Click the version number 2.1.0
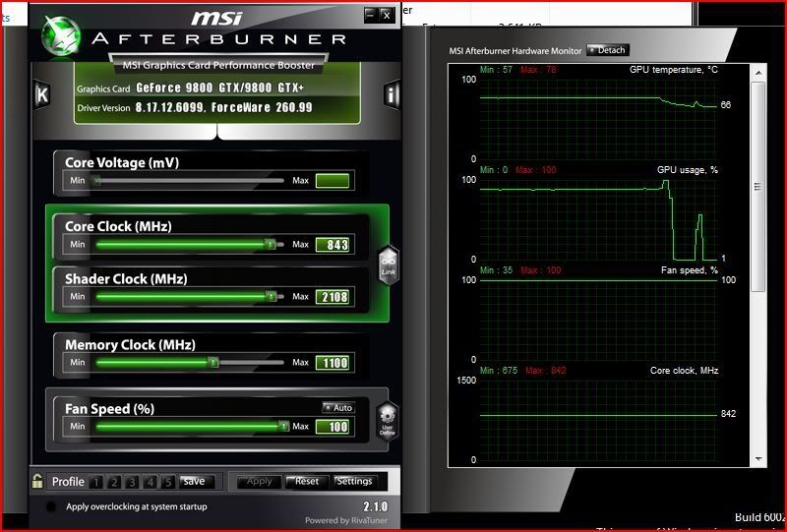Screen dimensions: 787x532 coord(375,506)
